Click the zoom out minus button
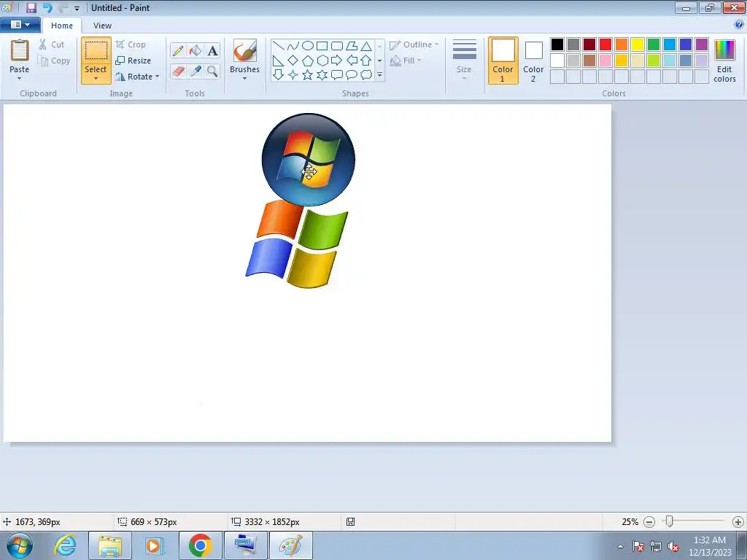Image resolution: width=747 pixels, height=560 pixels. click(x=649, y=522)
